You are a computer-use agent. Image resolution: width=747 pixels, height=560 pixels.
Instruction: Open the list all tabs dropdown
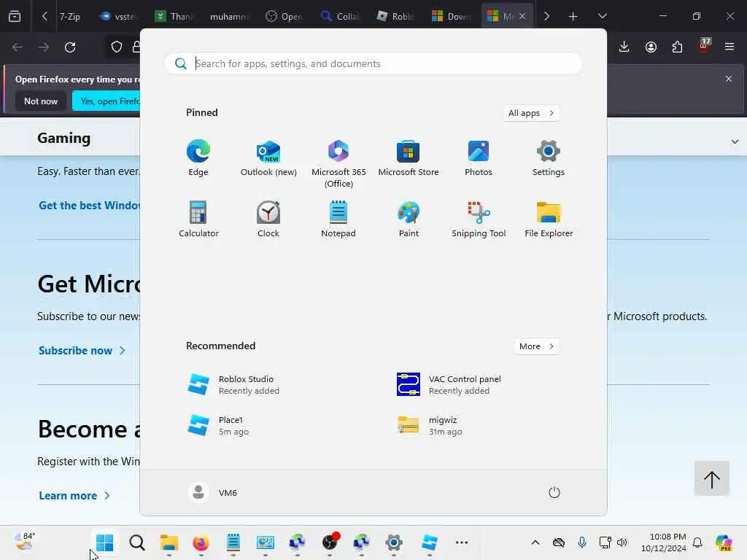pos(602,16)
